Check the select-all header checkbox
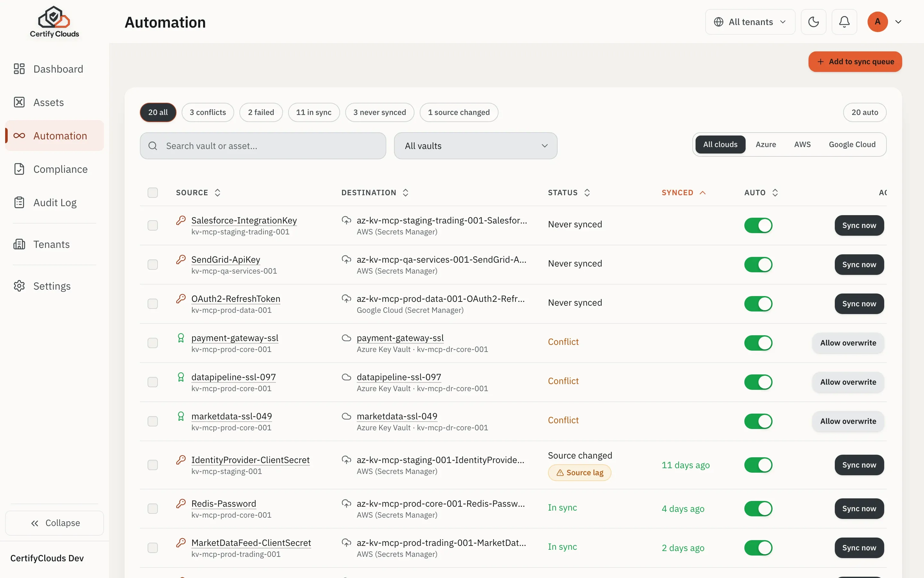924x578 pixels. pos(153,192)
